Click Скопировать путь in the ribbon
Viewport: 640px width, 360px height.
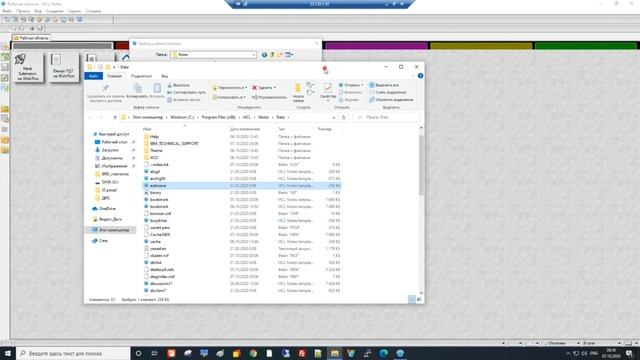tap(186, 93)
